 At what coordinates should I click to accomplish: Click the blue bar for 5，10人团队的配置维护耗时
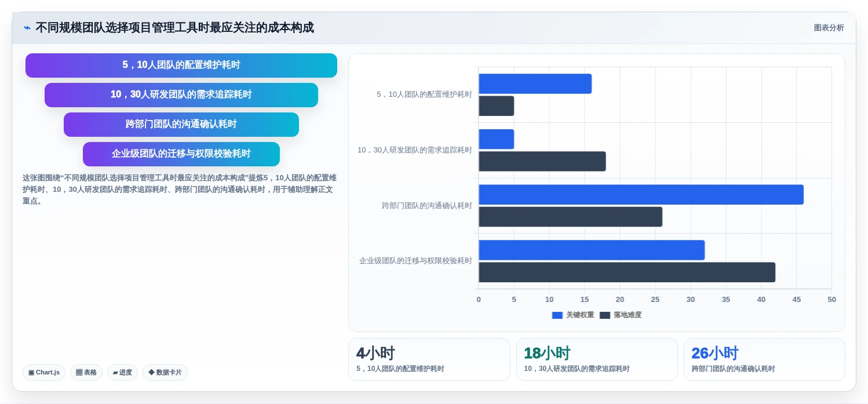(x=535, y=83)
